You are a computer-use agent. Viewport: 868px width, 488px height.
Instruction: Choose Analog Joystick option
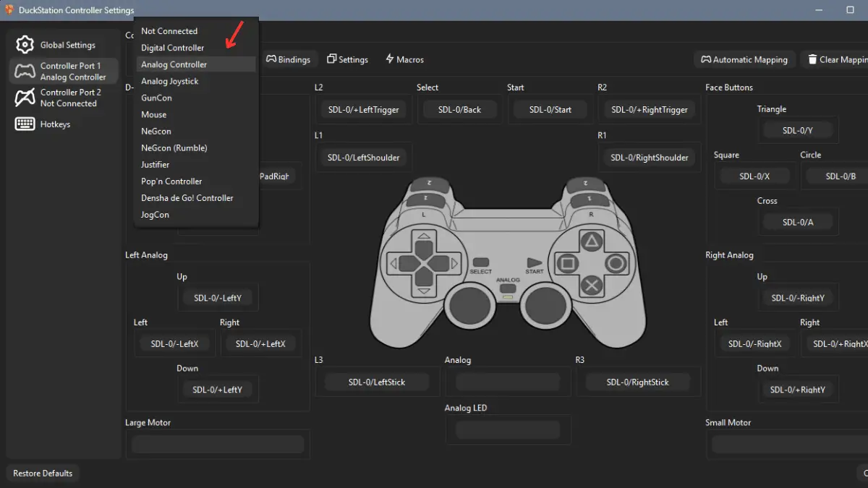(x=196, y=81)
